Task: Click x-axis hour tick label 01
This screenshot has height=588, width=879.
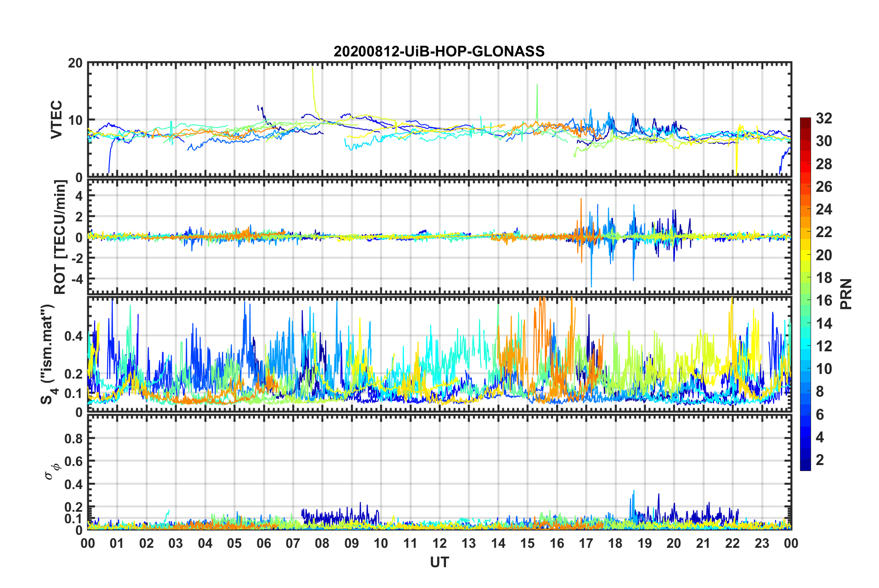Action: coord(117,543)
